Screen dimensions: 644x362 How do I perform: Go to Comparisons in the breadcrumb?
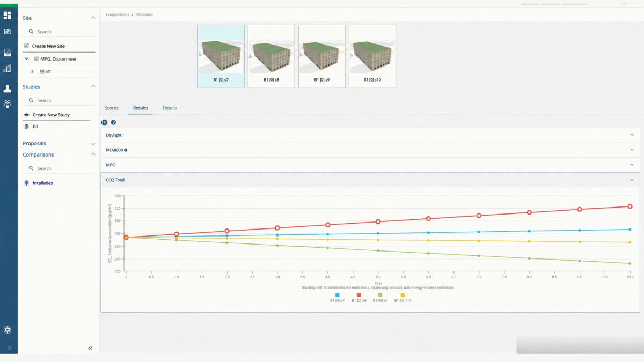tap(118, 14)
